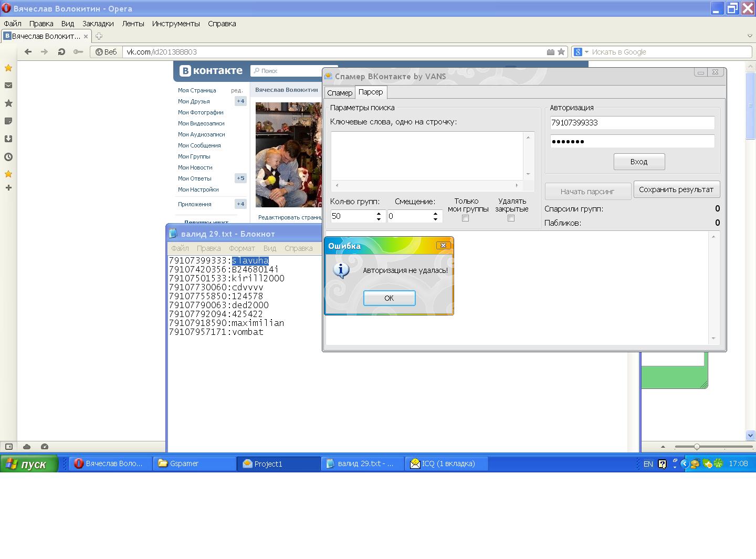Open ICQ from the taskbar

pos(447,463)
